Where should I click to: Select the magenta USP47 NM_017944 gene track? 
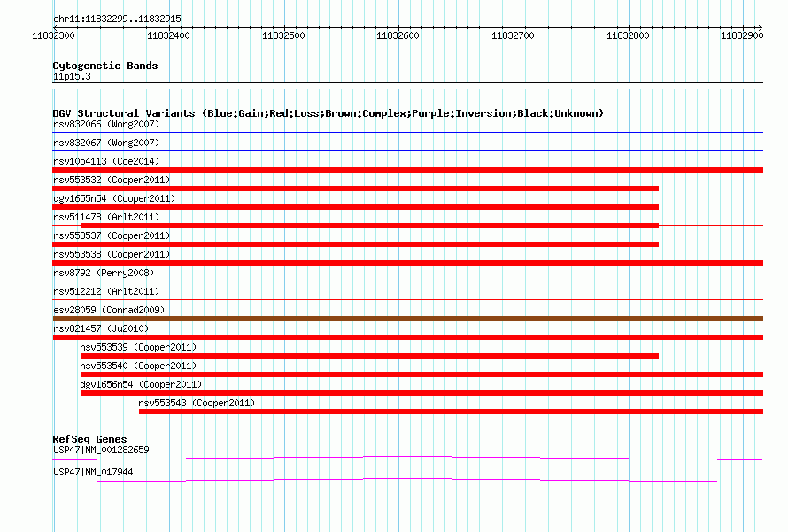tap(407, 481)
